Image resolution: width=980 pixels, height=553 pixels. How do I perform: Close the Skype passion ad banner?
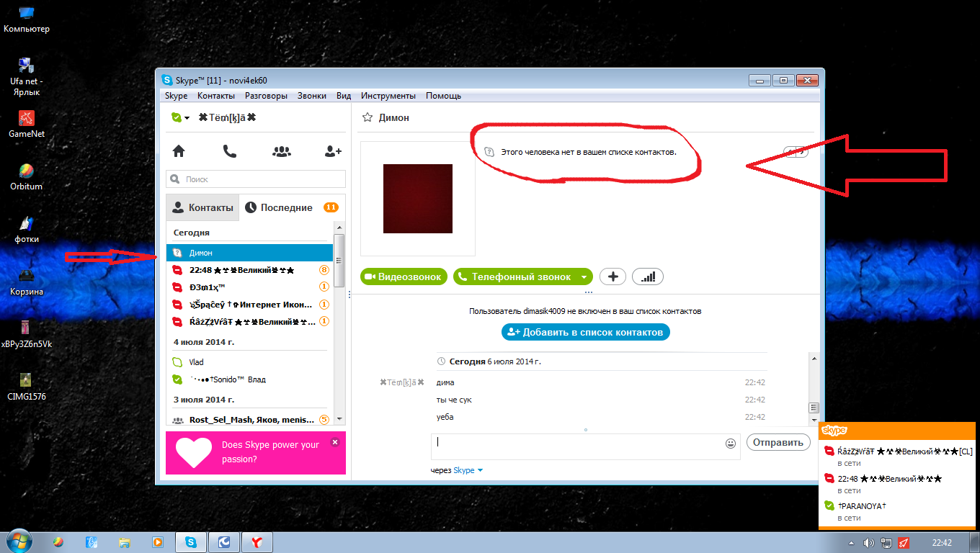pyautogui.click(x=334, y=442)
